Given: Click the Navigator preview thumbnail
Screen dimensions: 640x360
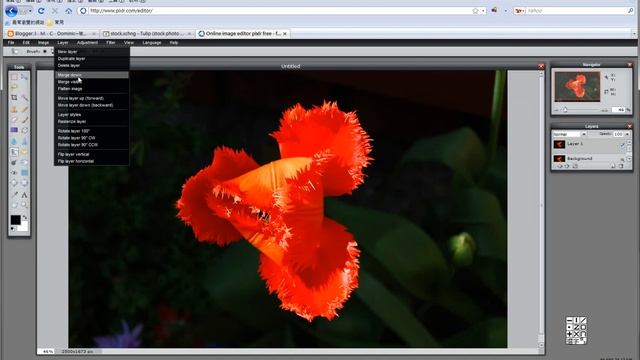Looking at the screenshot, I should tap(577, 87).
